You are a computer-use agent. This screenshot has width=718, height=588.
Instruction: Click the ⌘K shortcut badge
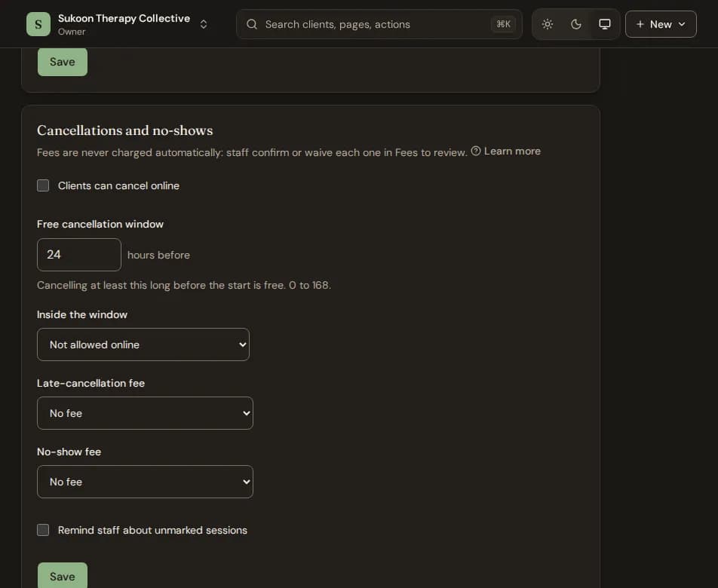(x=503, y=24)
